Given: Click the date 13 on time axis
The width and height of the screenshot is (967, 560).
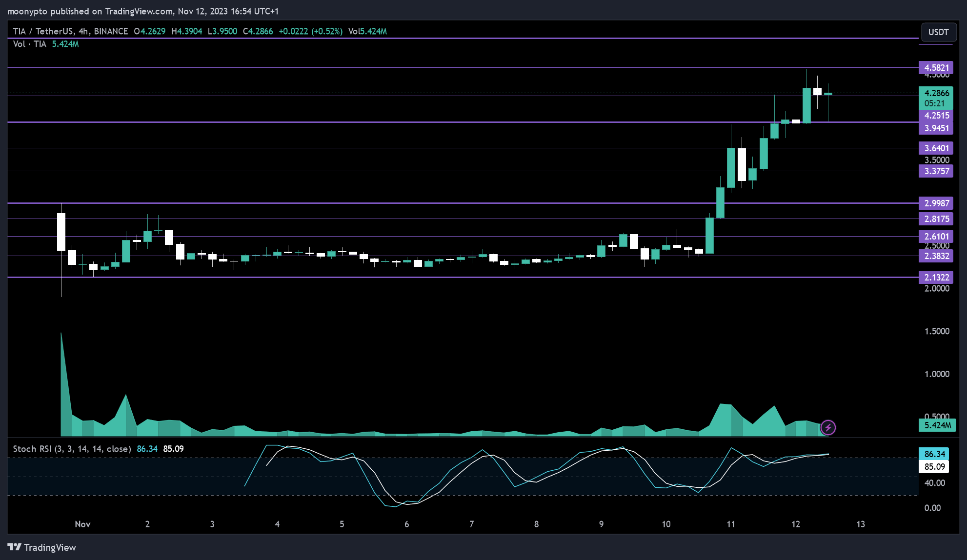Looking at the screenshot, I should [861, 524].
